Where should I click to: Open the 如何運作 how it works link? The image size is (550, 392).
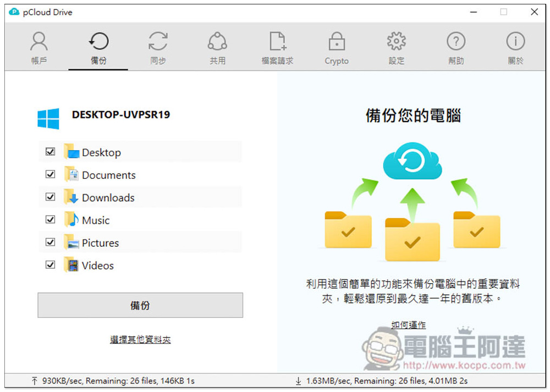409,325
